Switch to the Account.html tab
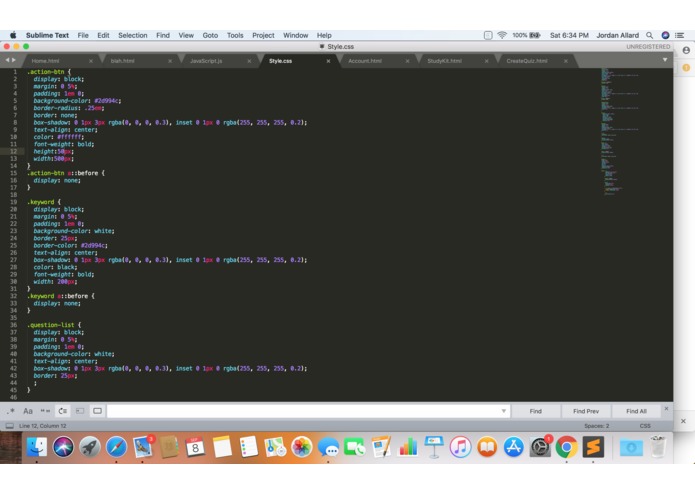The width and height of the screenshot is (695, 494). [365, 61]
